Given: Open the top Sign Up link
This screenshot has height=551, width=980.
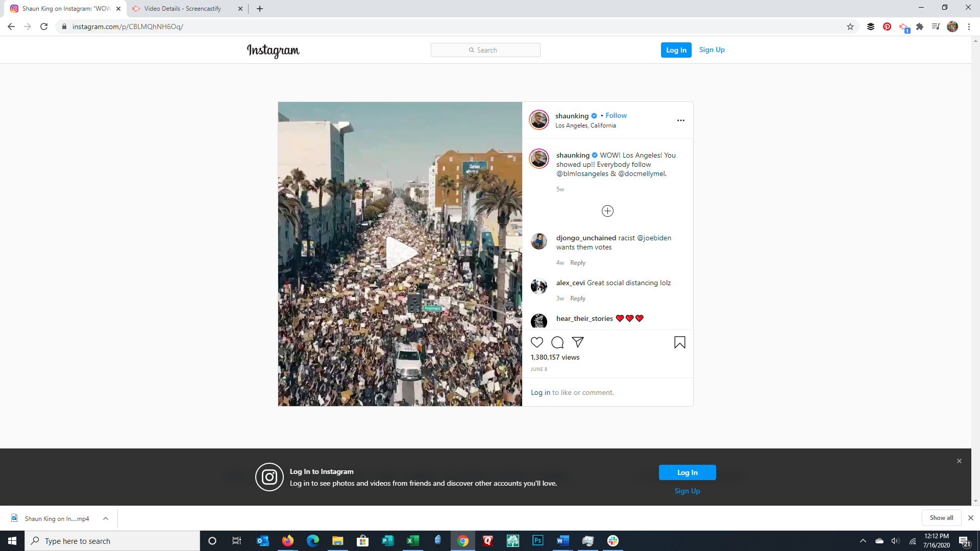Looking at the screenshot, I should click(x=712, y=50).
